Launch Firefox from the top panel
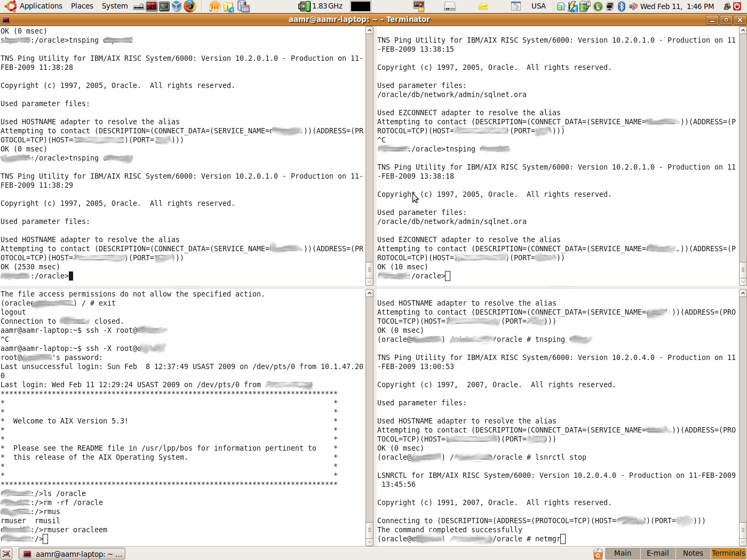The height and width of the screenshot is (560, 747). pos(189,6)
